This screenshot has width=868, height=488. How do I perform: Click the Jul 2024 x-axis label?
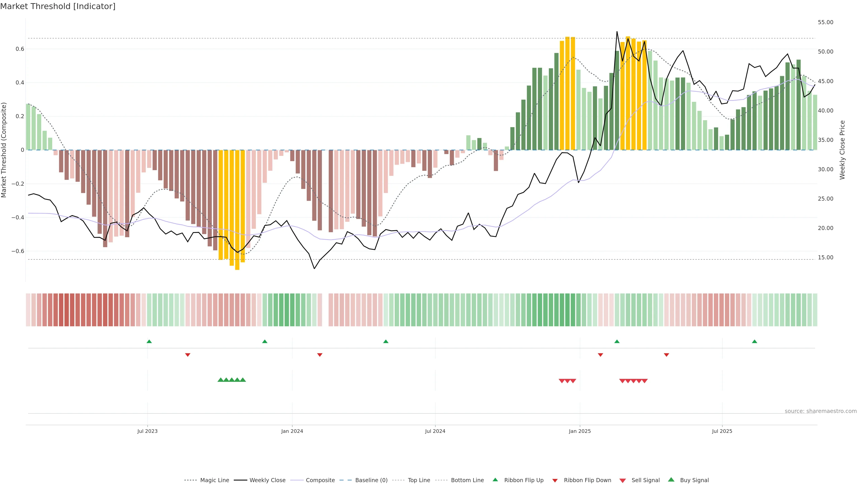[435, 431]
